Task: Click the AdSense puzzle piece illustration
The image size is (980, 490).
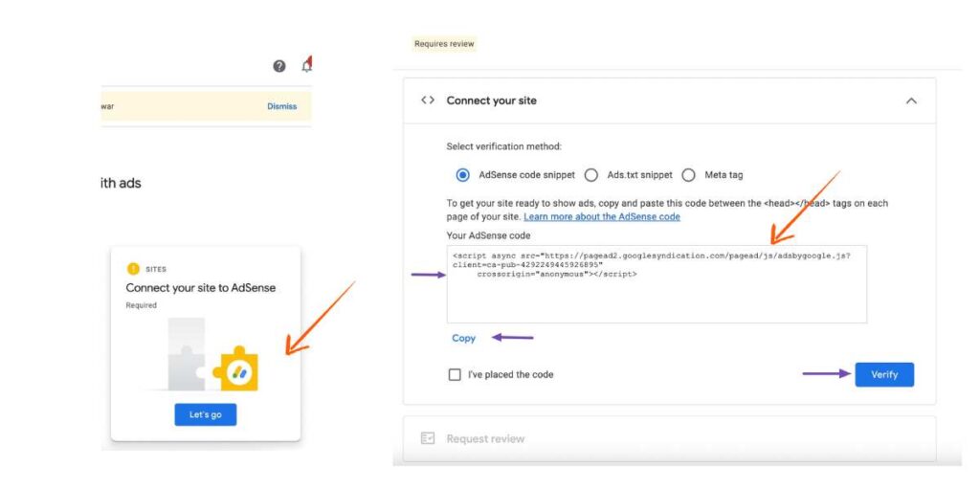Action: coord(212,354)
